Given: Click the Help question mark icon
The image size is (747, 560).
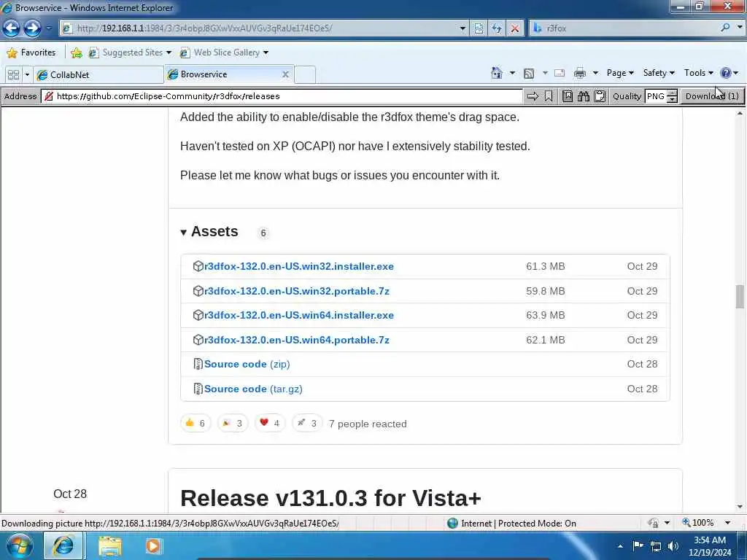Looking at the screenshot, I should click(726, 73).
